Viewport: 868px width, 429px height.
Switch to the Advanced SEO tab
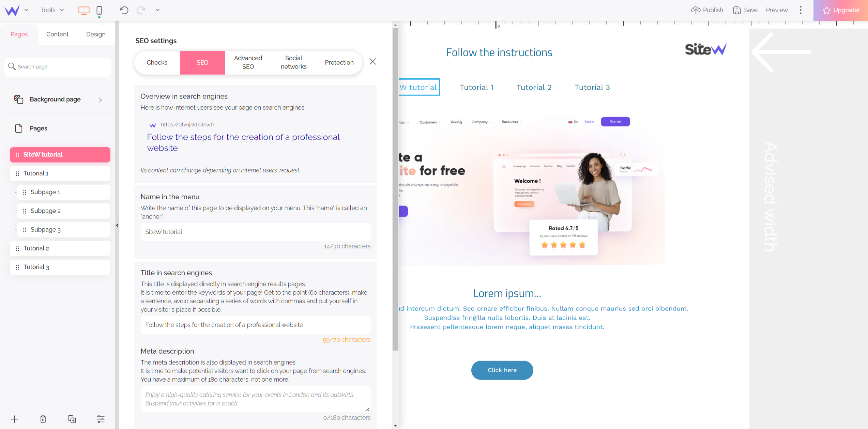248,61
